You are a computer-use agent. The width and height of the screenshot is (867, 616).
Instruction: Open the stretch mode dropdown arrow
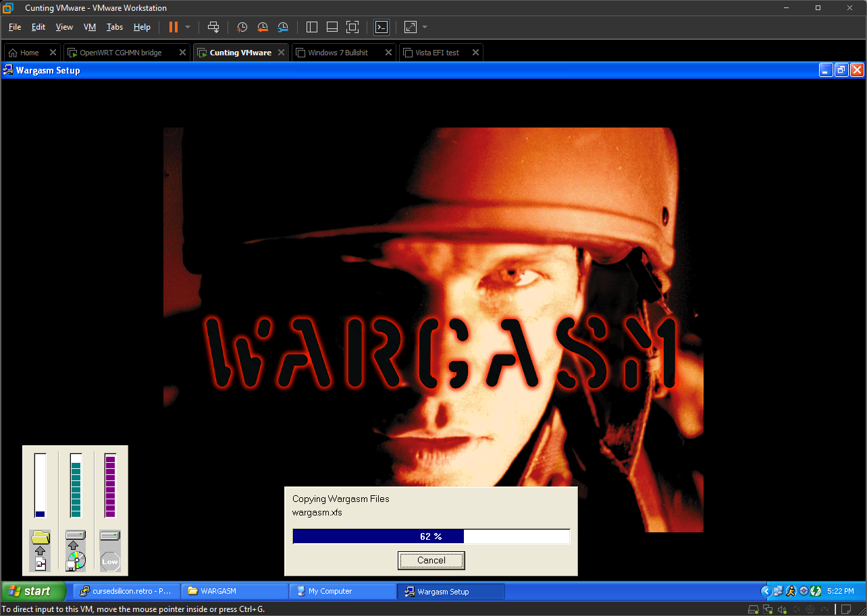425,27
